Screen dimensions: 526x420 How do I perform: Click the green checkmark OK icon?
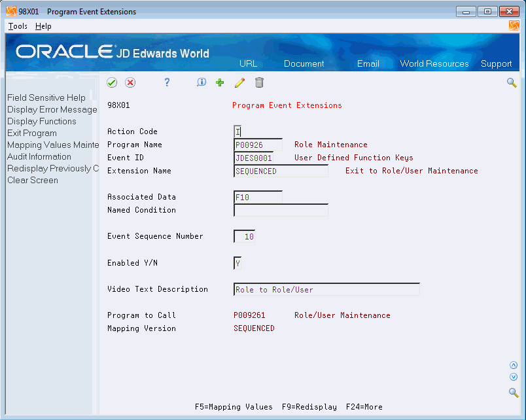click(x=112, y=82)
